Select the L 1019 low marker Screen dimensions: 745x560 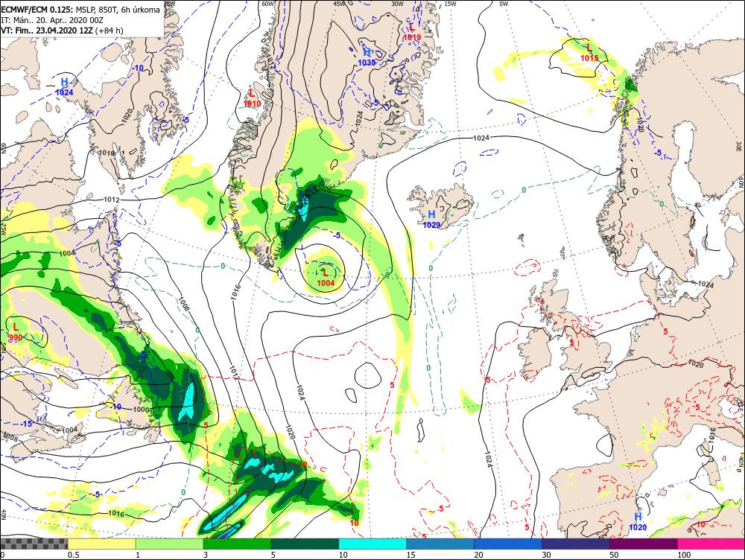click(x=412, y=32)
